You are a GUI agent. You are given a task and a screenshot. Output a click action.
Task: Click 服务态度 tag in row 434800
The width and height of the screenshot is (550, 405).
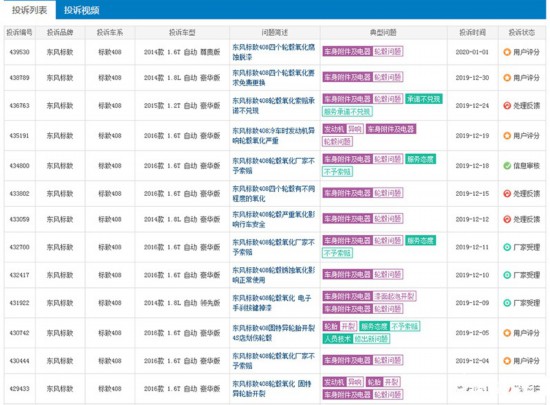pos(421,159)
